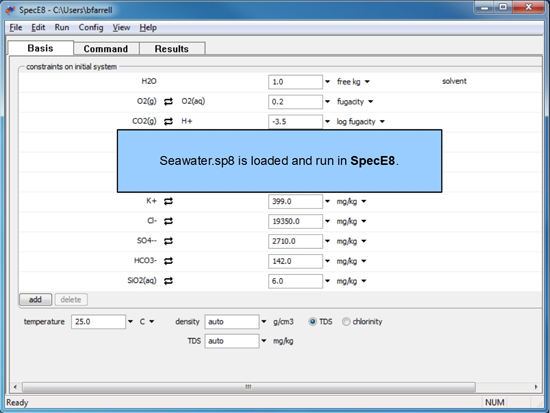Screen dimensions: 550x413
Task: Click the swap icon next to Cl-
Action: tap(168, 221)
